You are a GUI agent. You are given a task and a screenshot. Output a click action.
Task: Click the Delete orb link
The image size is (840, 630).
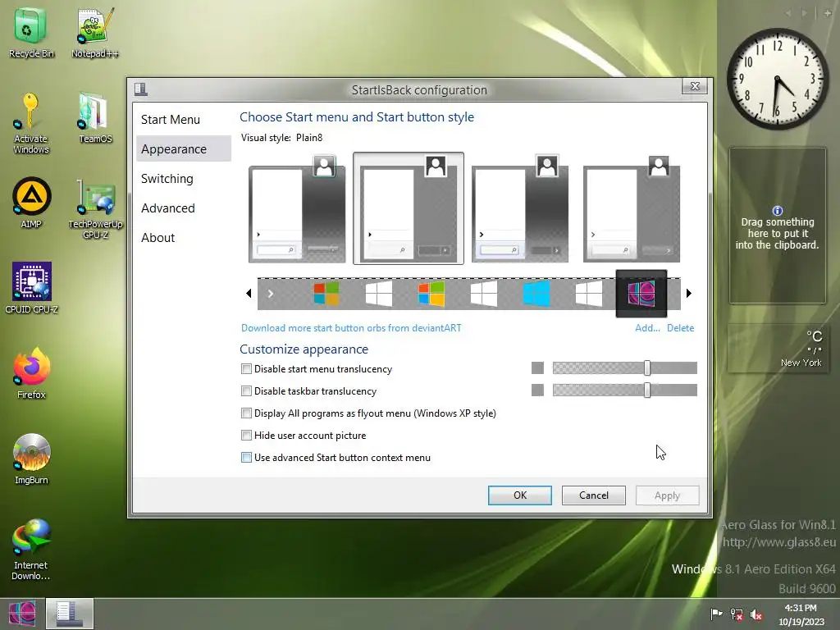click(680, 328)
